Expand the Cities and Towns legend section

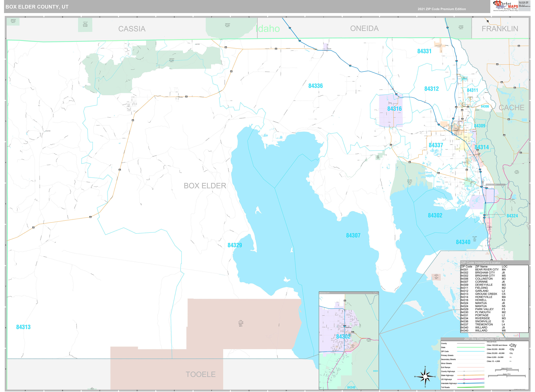[492, 342]
